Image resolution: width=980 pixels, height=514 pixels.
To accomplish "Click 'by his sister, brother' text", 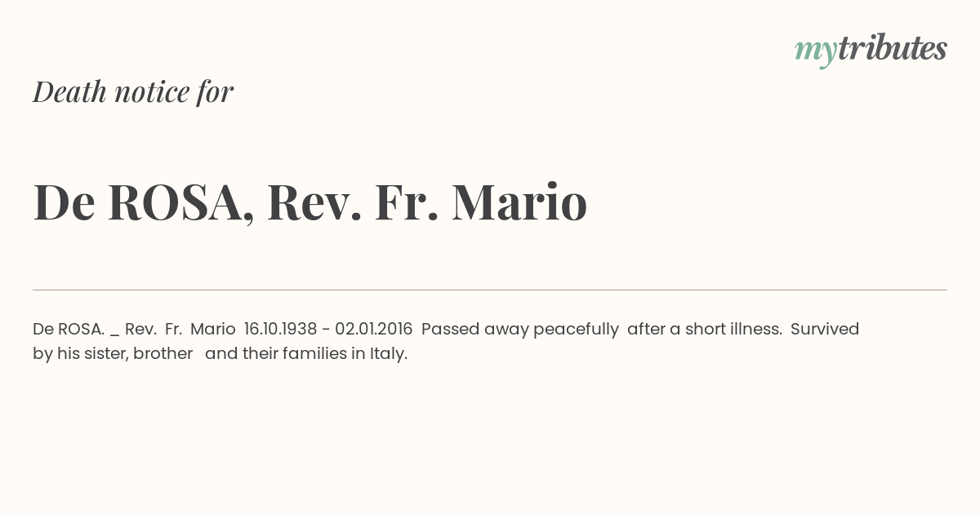I will (113, 354).
